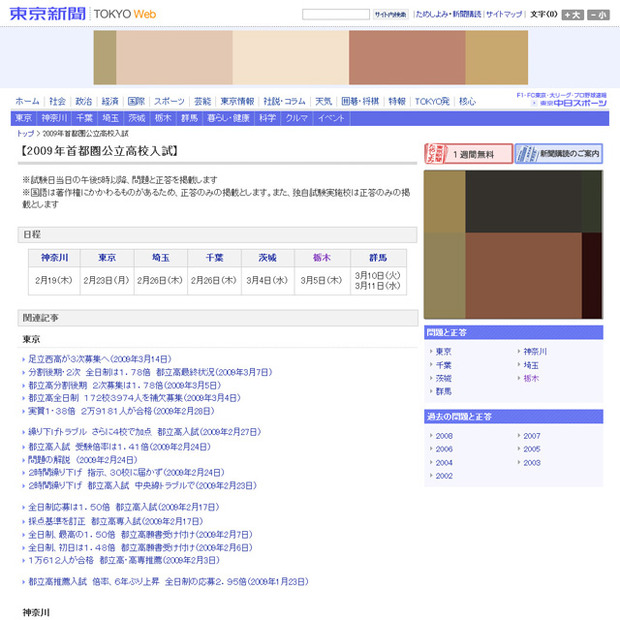Open the 2007 past exams link
Image resolution: width=620 pixels, height=620 pixels.
point(532,436)
